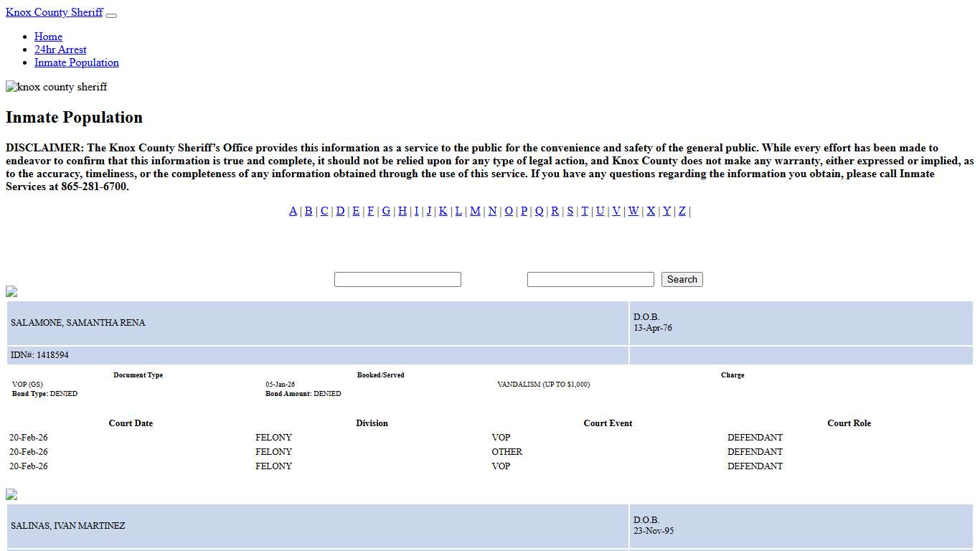
Task: Open the 24hr Arrest page
Action: tap(60, 50)
